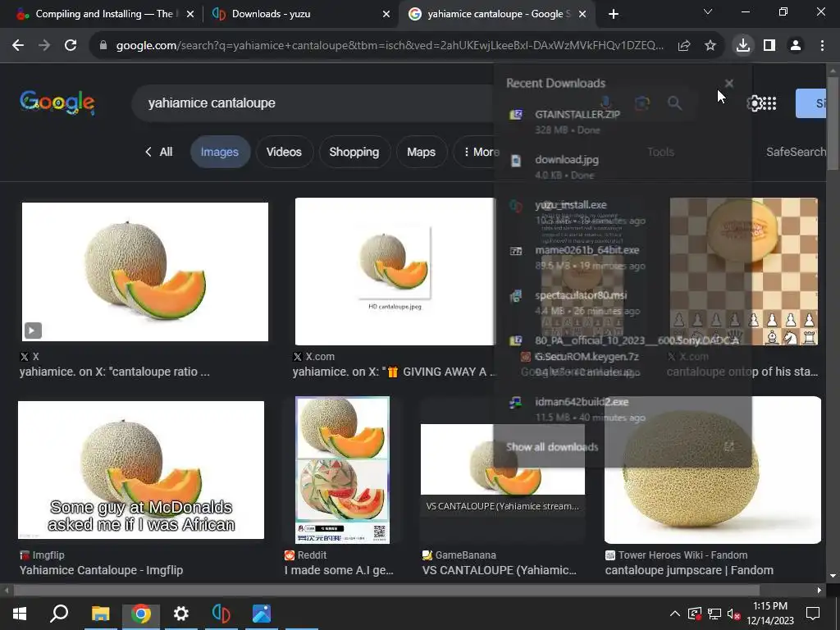Screen dimensions: 840x630
Task: Open the Chrome profile menu
Action: tap(796, 46)
